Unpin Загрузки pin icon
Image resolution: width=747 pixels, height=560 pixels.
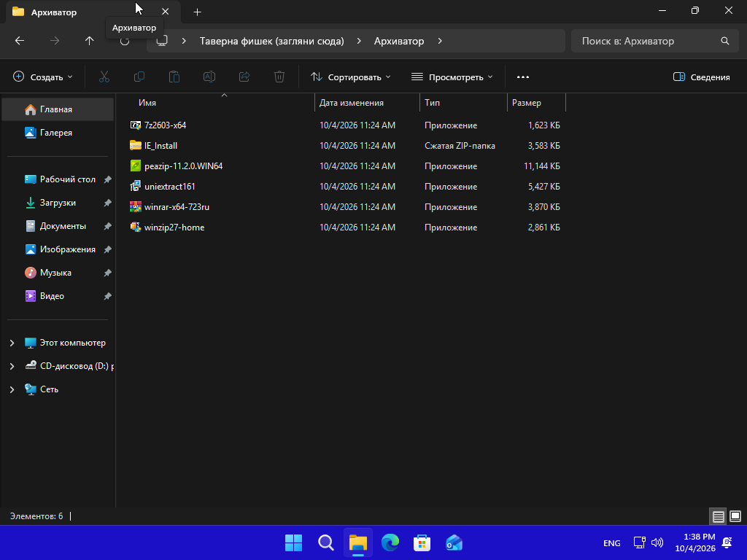tap(108, 203)
